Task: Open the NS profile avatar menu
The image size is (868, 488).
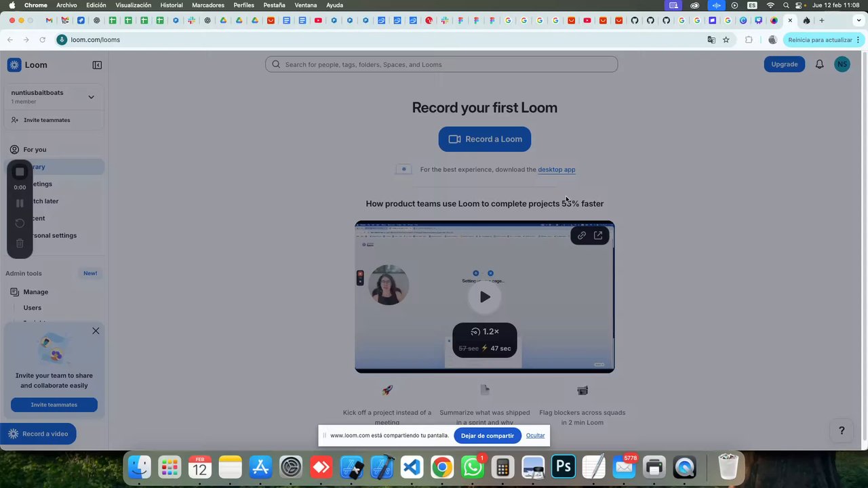Action: coord(842,64)
